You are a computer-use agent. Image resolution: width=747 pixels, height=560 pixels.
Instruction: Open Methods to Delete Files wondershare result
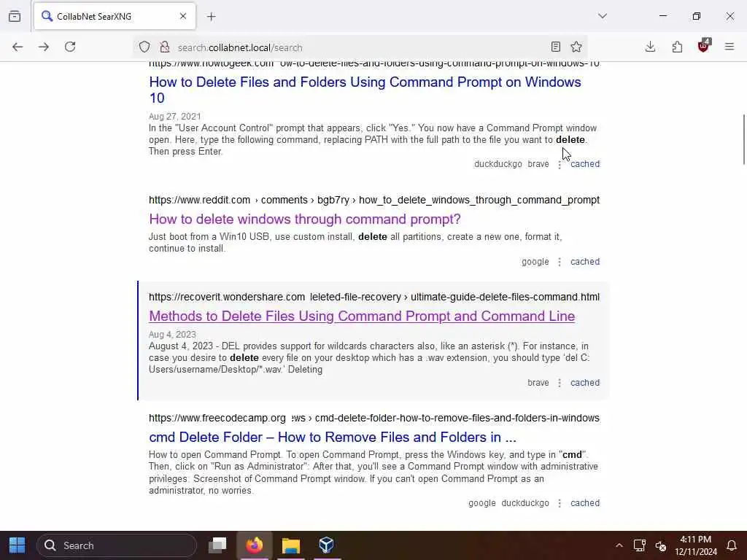(362, 316)
